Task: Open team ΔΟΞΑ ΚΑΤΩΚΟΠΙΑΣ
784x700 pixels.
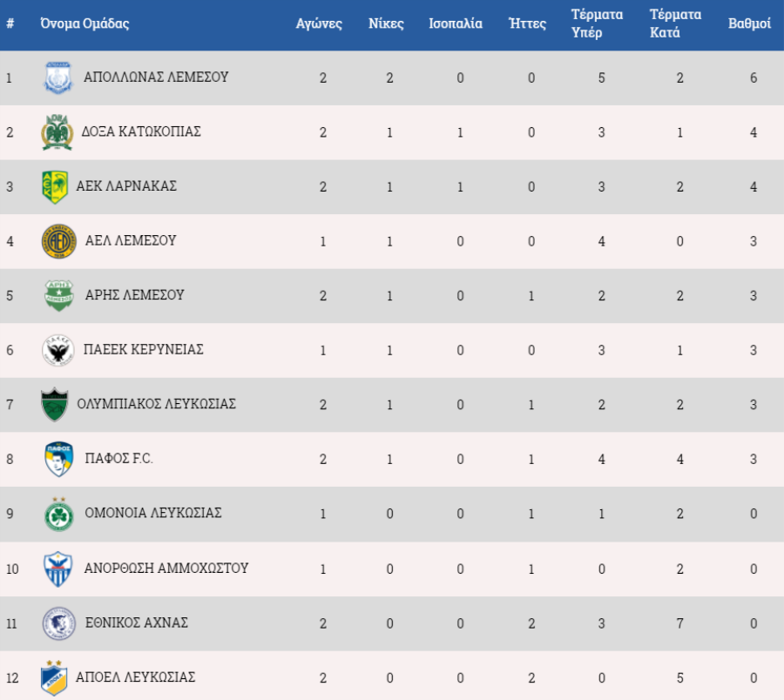Action: click(141, 131)
